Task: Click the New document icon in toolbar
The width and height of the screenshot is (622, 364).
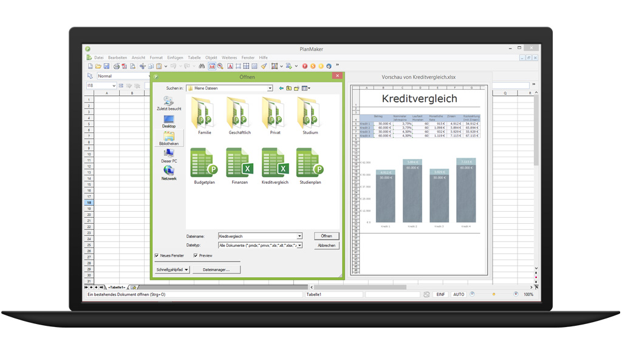Action: pyautogui.click(x=90, y=66)
